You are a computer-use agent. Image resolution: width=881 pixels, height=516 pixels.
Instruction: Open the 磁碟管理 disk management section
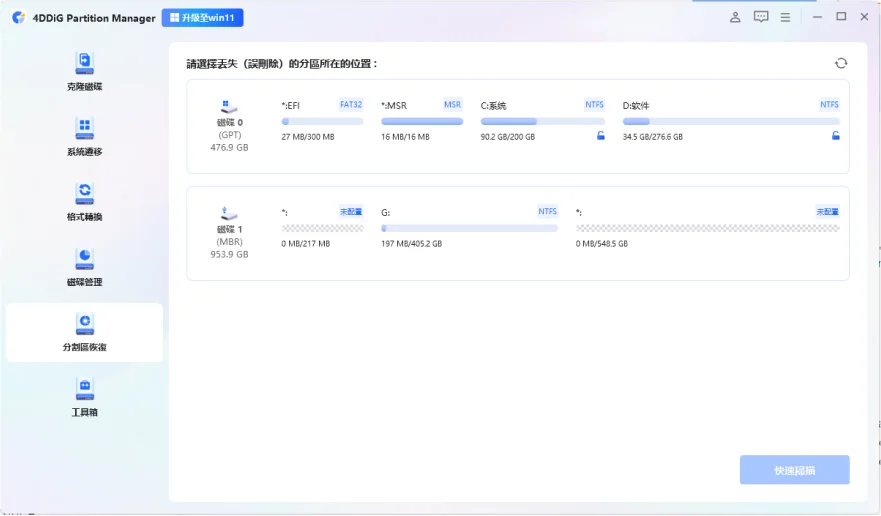(x=84, y=266)
